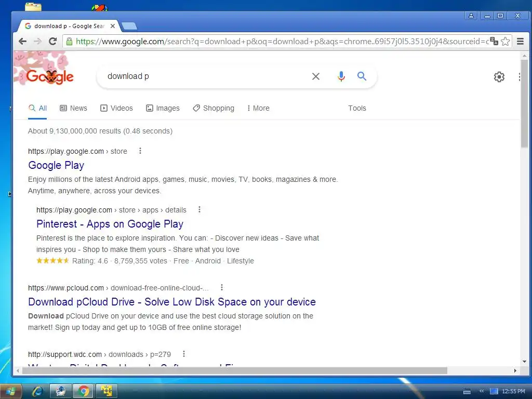Launch Internet Explorer from taskbar
Viewport: 532px width, 399px height.
(37, 391)
